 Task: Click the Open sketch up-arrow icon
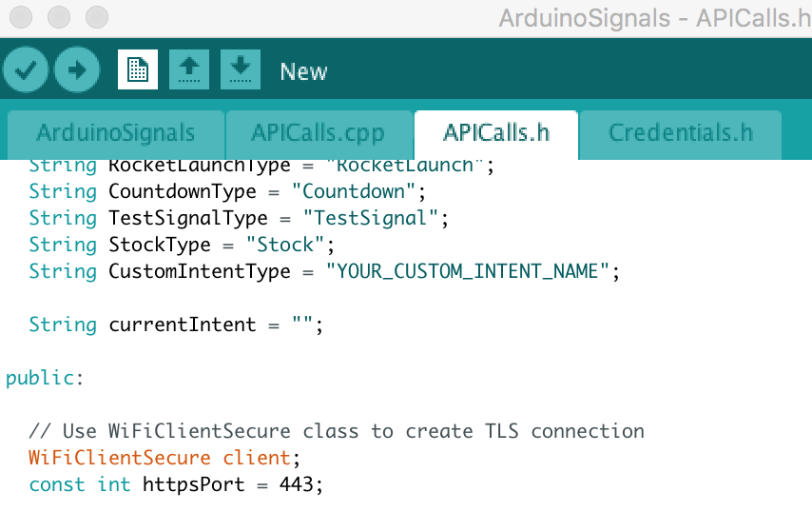pos(189,69)
